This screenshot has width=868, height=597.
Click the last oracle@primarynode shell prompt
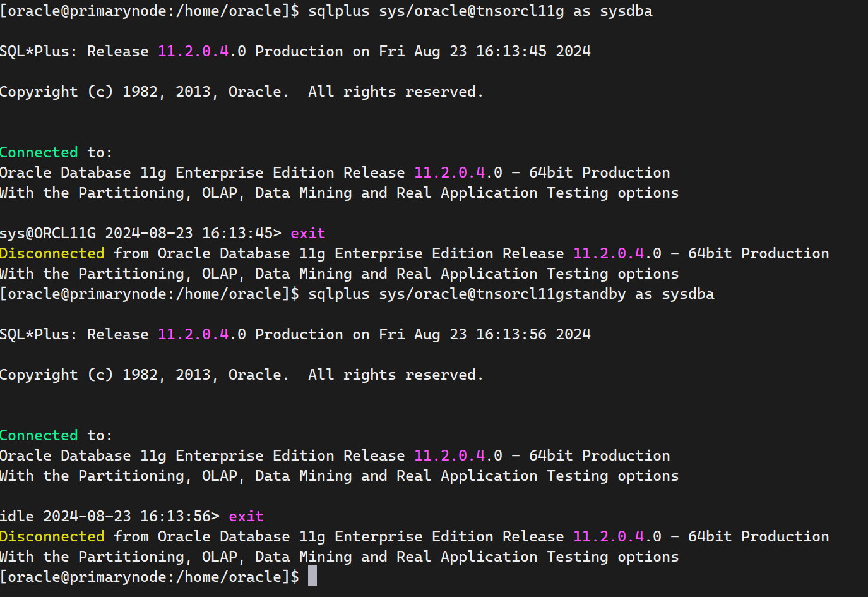point(150,577)
